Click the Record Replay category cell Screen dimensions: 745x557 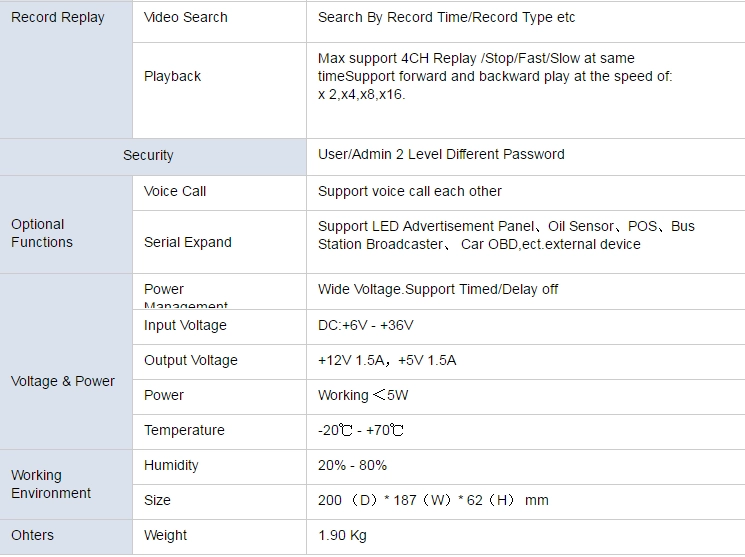(x=66, y=70)
